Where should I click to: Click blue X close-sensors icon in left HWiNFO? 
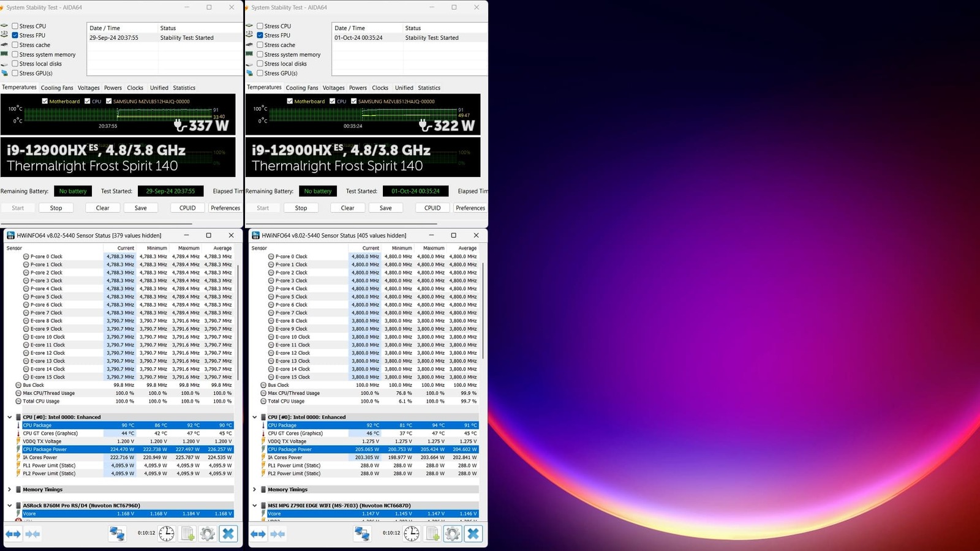pos(228,534)
